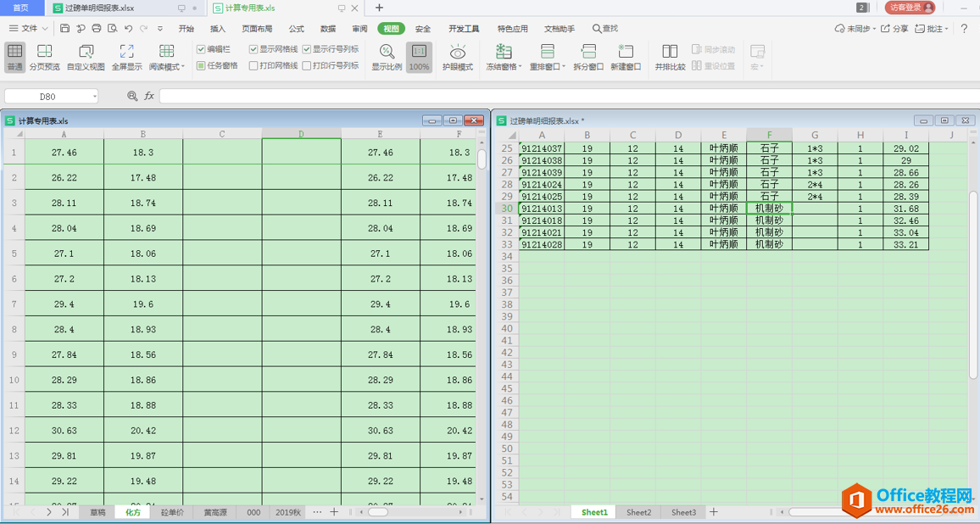The height and width of the screenshot is (524, 980).
Task: Click the 访客登录 guest login button
Action: click(x=910, y=8)
